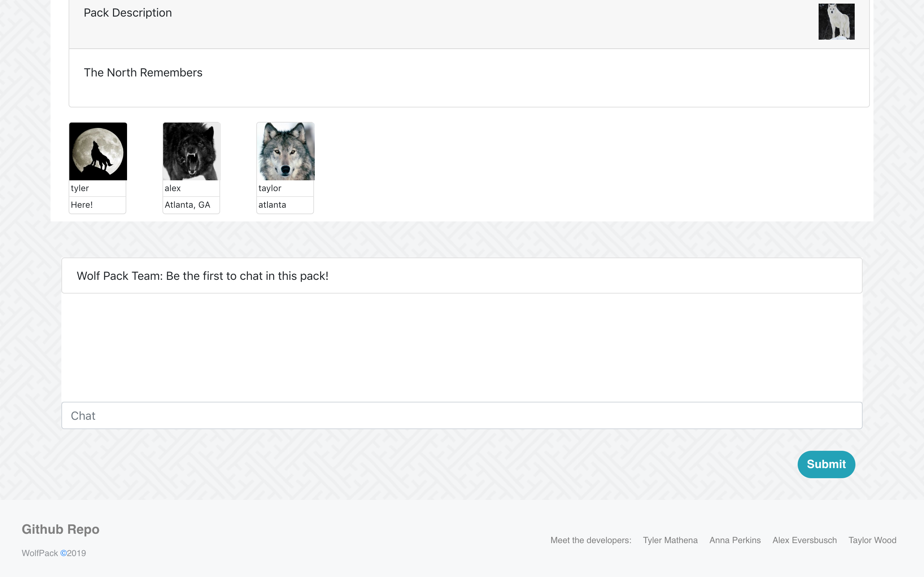Viewport: 924px width, 577px height.
Task: Click taylor's 'atlanta' location text
Action: coord(272,205)
